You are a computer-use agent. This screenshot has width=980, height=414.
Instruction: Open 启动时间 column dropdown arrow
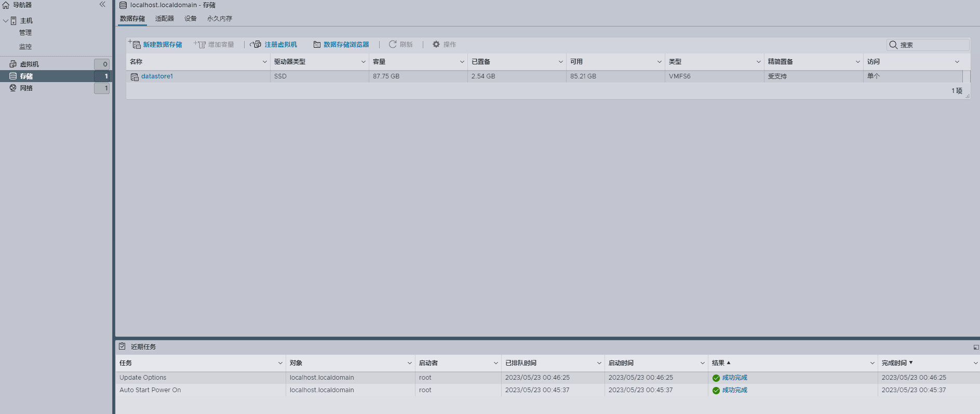(x=703, y=363)
